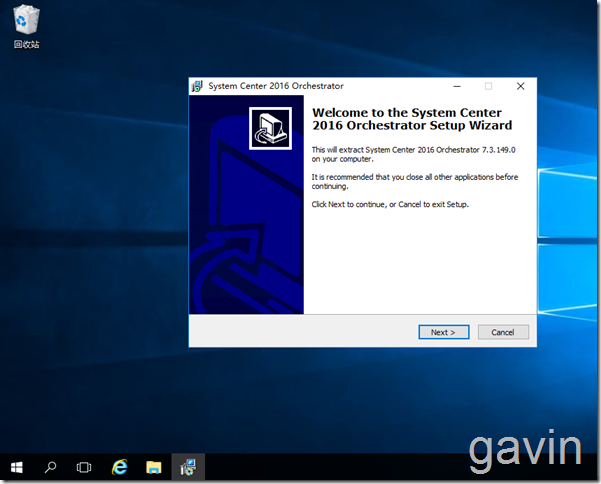Open the Windows Start menu
The width and height of the screenshot is (601, 484).
pos(17,467)
